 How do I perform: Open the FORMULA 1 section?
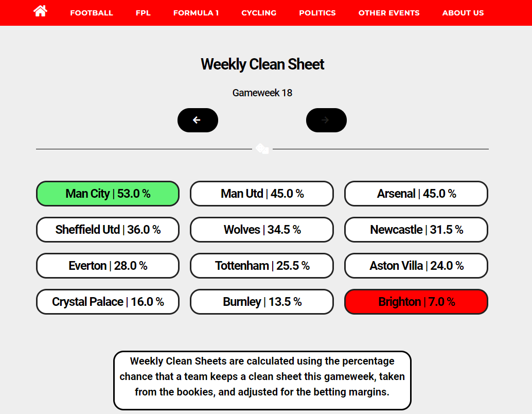pyautogui.click(x=196, y=13)
